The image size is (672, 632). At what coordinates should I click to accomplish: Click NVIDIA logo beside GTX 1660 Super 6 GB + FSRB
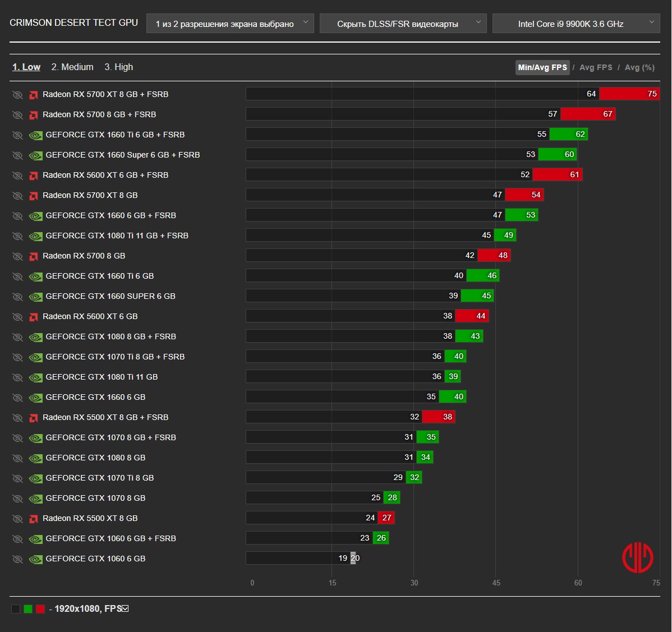click(35, 155)
